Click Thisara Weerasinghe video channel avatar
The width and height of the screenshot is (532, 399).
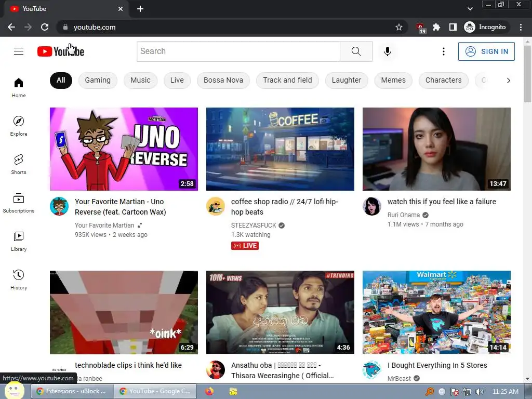coord(216,370)
